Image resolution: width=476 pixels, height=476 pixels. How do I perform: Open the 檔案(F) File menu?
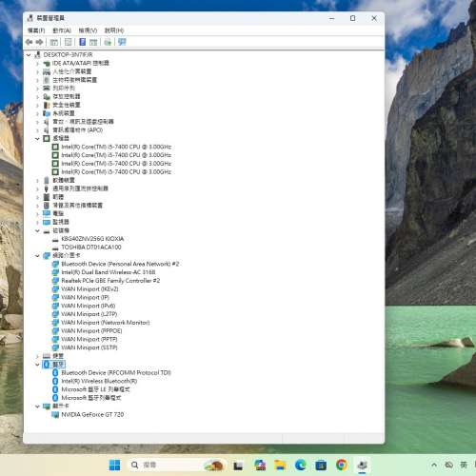coord(36,30)
